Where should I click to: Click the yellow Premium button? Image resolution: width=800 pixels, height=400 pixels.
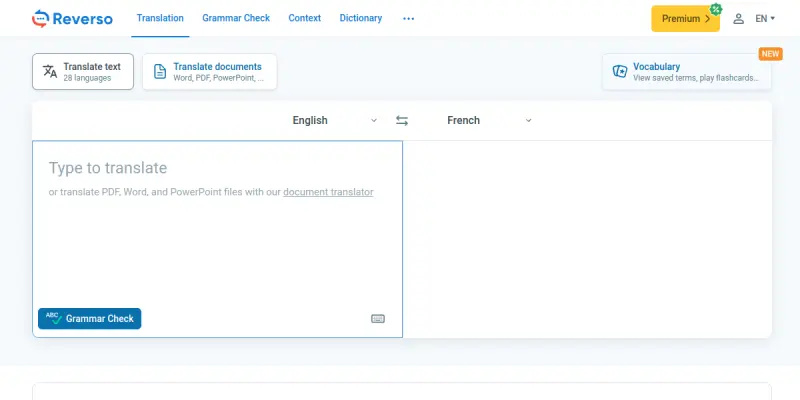click(x=685, y=19)
